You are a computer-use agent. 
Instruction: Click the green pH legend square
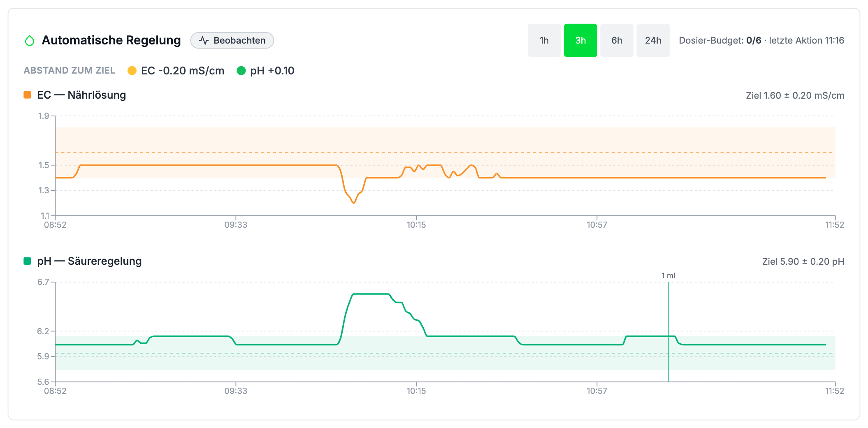pyautogui.click(x=28, y=261)
